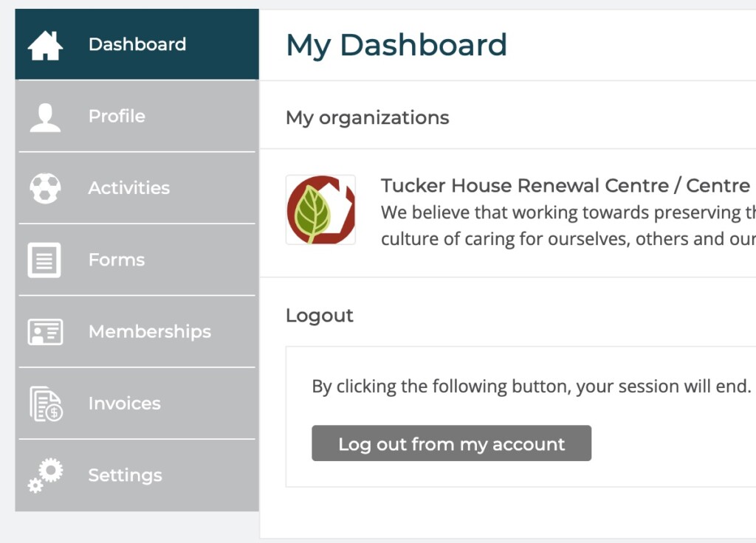
Task: Go to the Dashboard menu item
Action: (x=137, y=44)
